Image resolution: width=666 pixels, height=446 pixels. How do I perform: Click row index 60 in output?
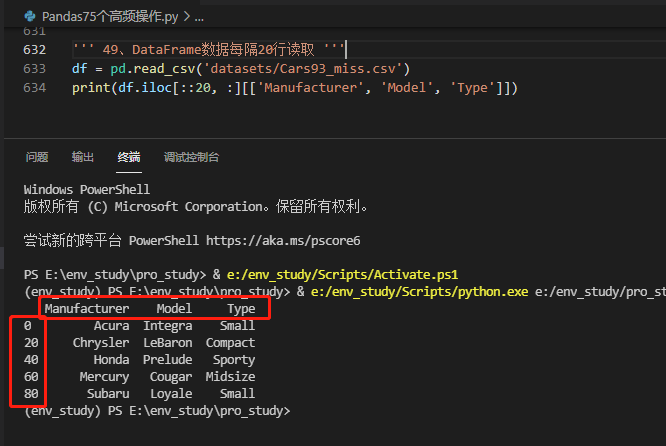(31, 377)
